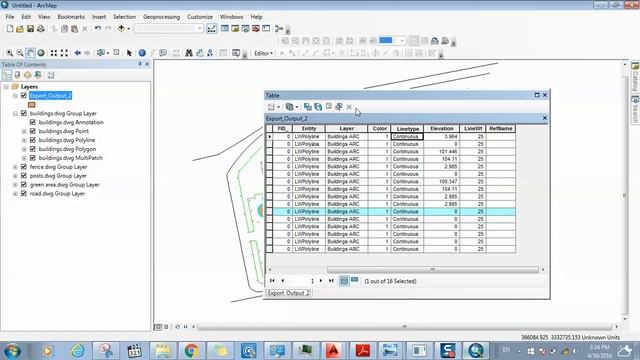
Task: Switch TOC to List By Source
Action: pyautogui.click(x=17, y=75)
